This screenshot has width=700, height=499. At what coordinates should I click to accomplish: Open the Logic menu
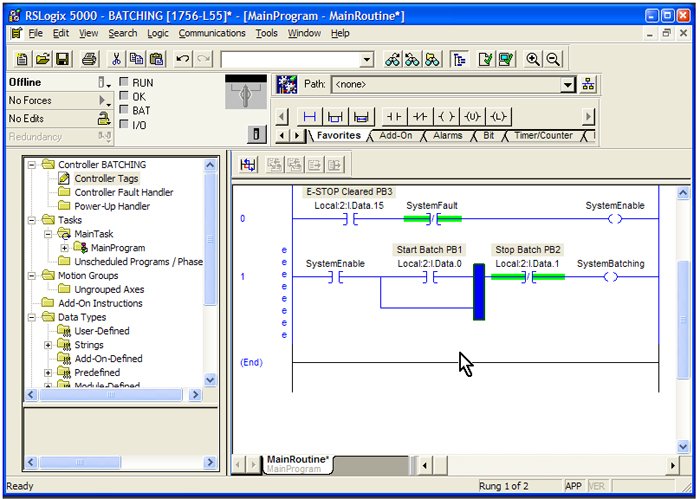(158, 33)
